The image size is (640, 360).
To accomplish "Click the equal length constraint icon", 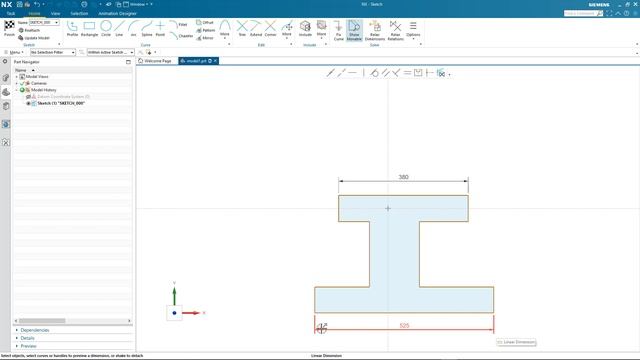I will (407, 73).
